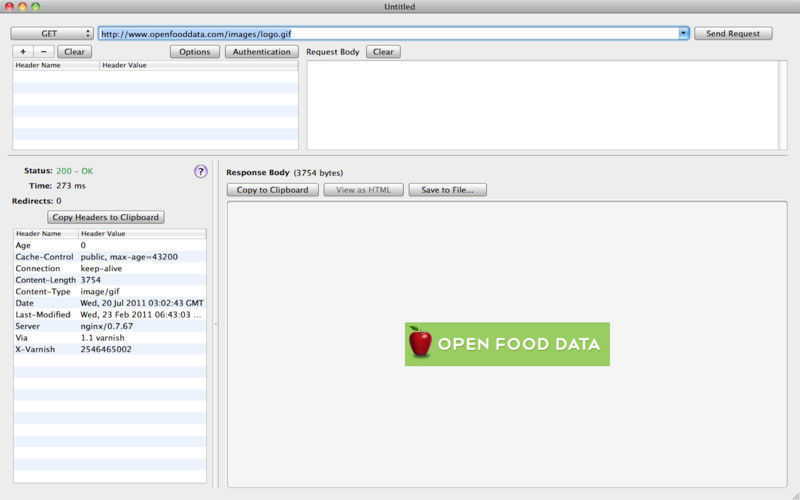Click the URL address field

coord(388,34)
